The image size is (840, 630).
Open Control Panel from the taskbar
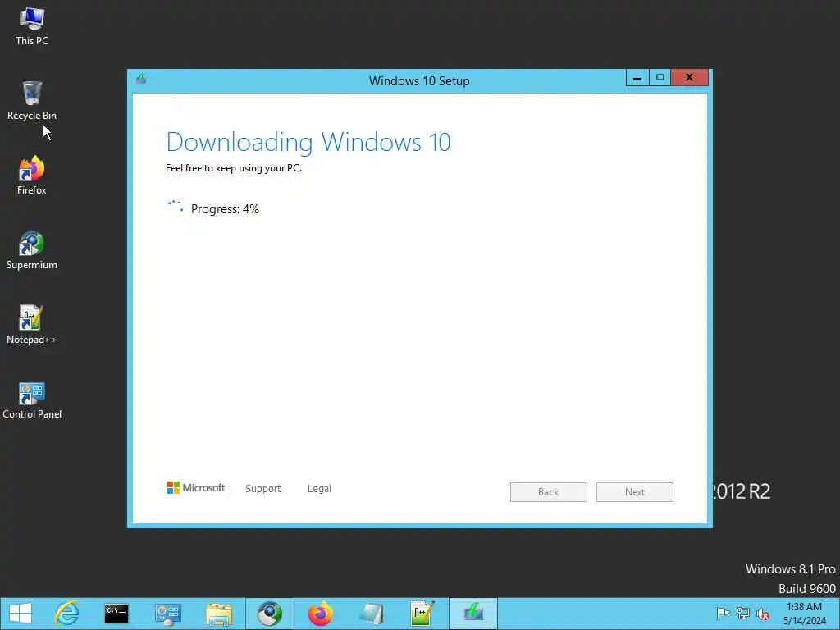pos(167,614)
